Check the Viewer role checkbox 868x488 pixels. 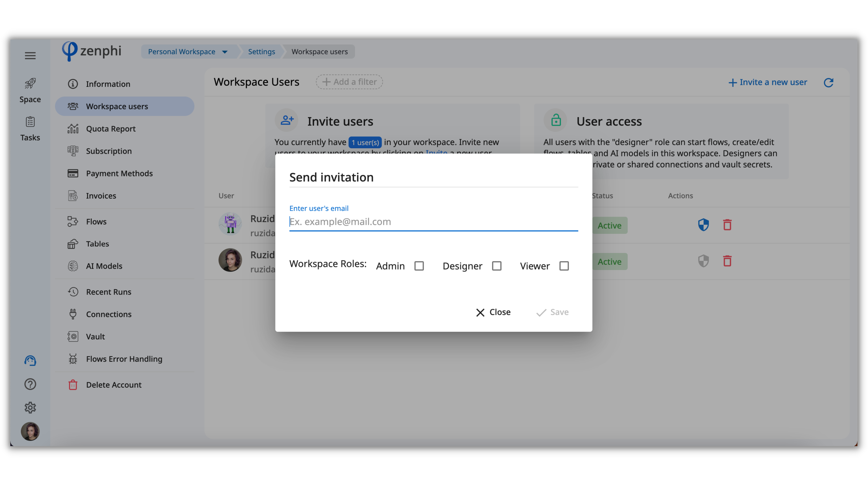pos(564,266)
